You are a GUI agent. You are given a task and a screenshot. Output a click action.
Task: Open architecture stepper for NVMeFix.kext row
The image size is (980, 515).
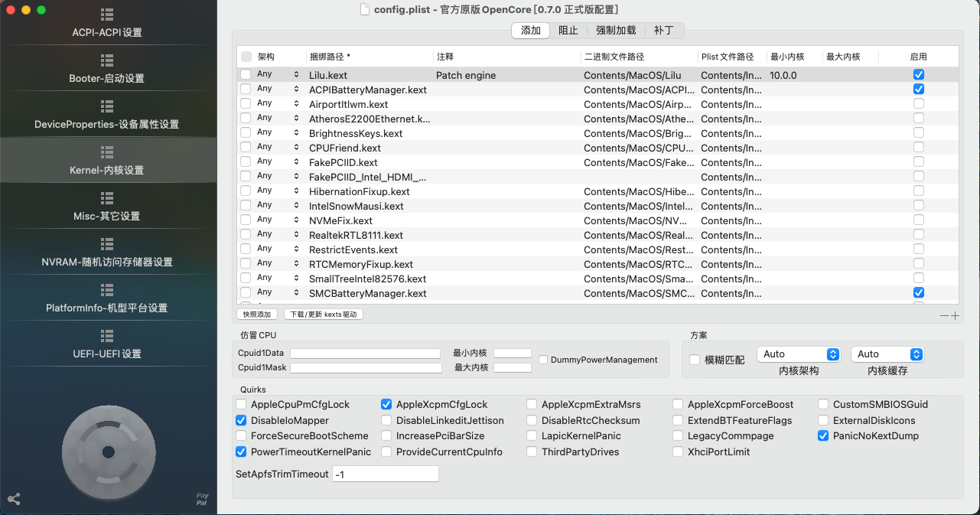[296, 220]
